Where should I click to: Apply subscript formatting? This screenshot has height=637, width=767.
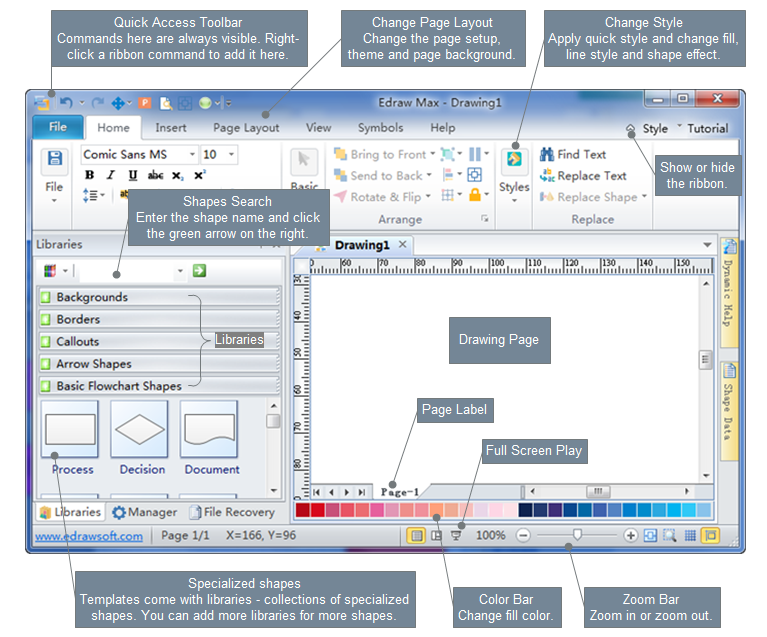178,176
